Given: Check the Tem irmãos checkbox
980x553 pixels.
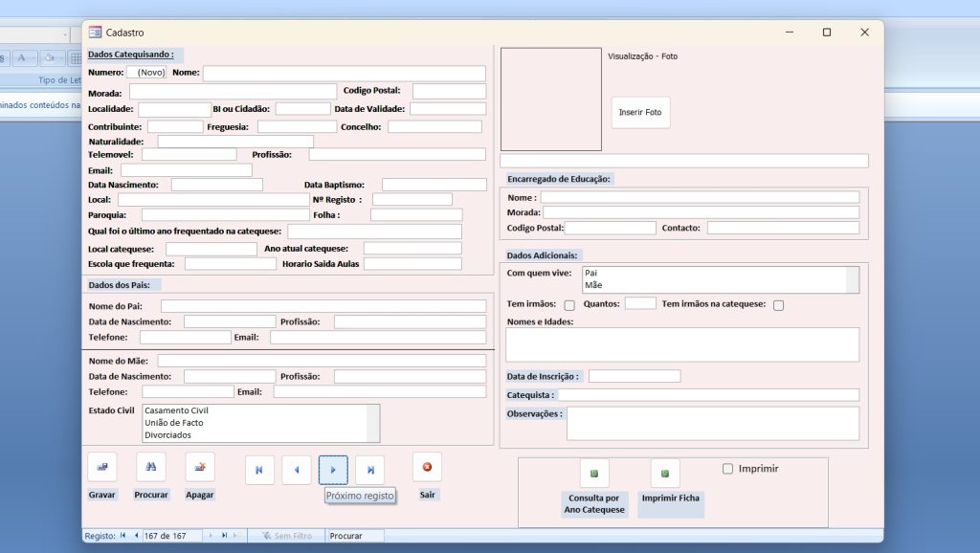Looking at the screenshot, I should (569, 305).
